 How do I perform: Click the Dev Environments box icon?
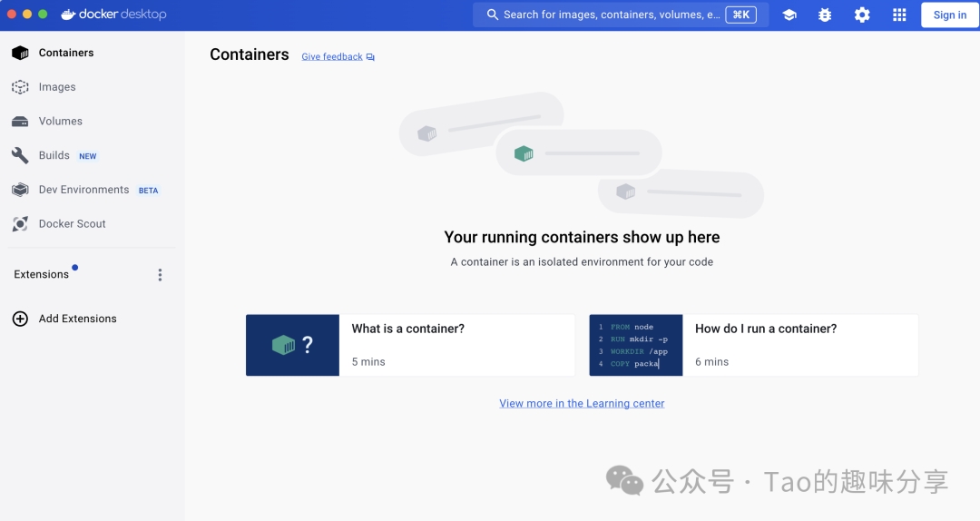click(x=20, y=190)
